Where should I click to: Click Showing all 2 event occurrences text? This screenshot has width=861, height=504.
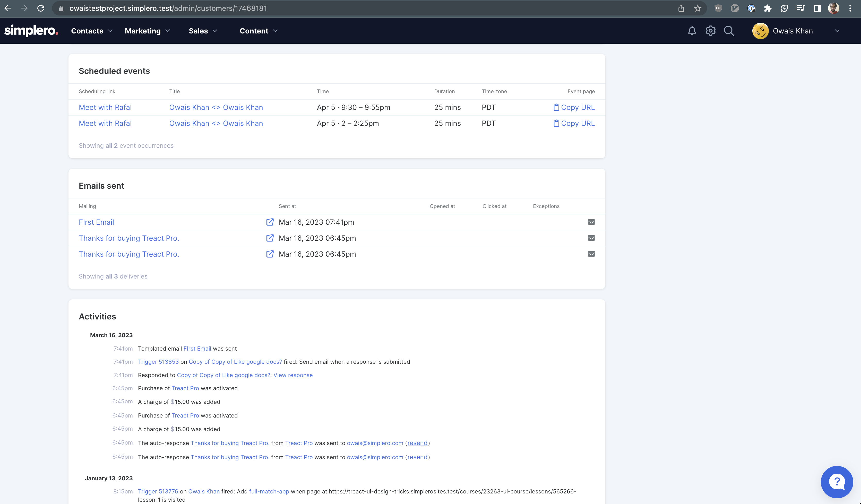[x=126, y=145]
